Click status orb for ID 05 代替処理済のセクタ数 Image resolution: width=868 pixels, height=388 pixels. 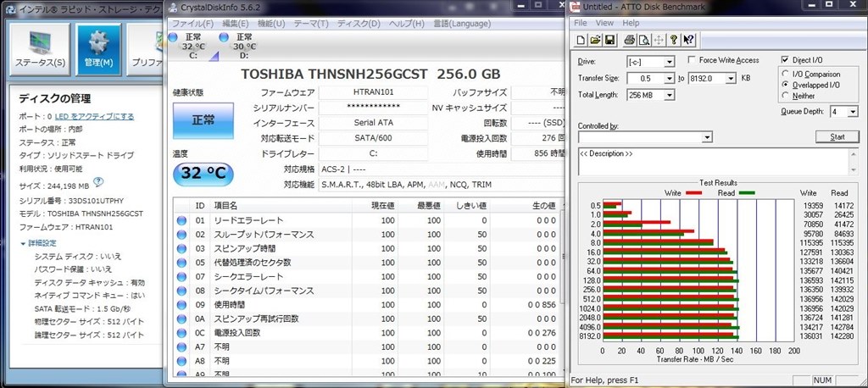coord(181,263)
